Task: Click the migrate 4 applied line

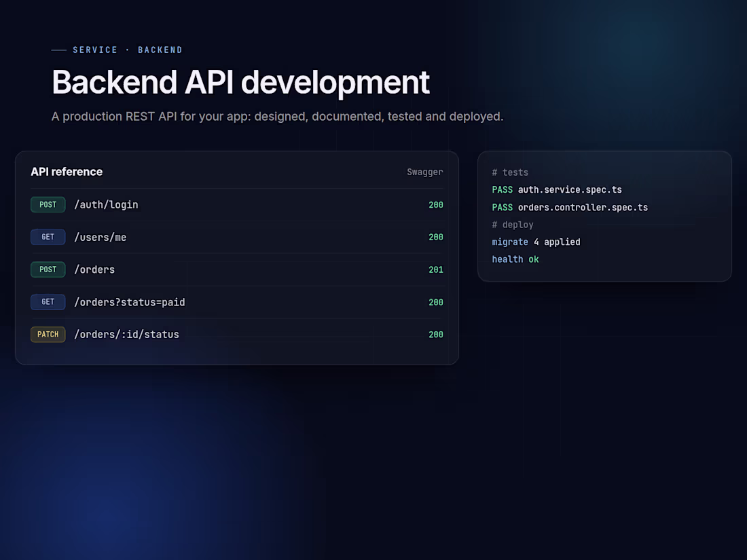Action: tap(536, 242)
